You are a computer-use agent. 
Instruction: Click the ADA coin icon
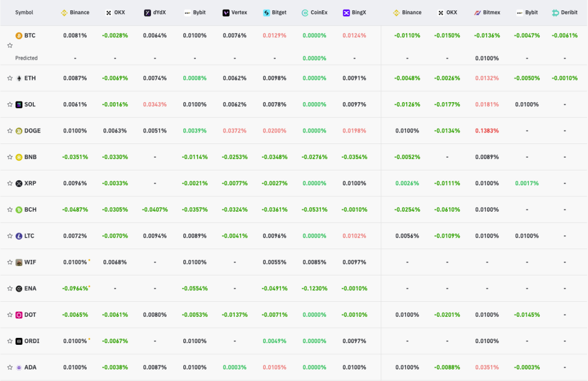[x=19, y=367]
